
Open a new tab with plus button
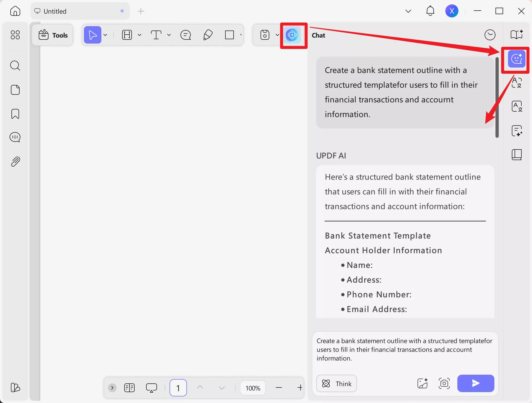141,11
